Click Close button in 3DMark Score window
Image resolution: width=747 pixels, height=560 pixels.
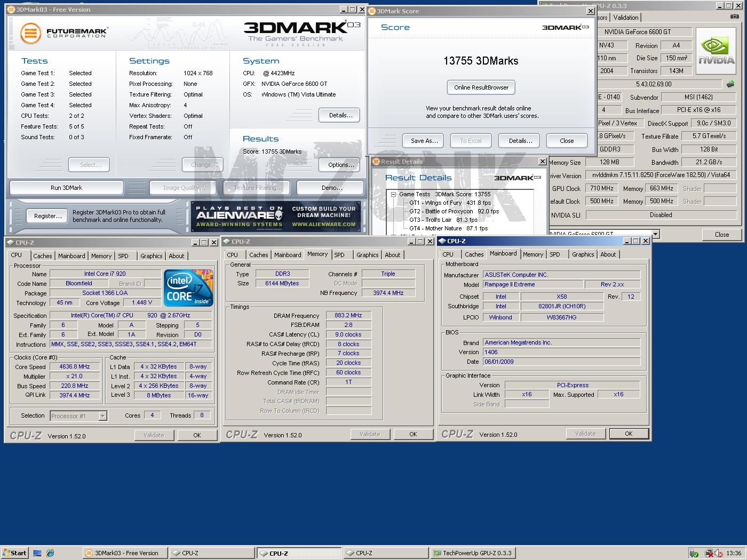tap(567, 141)
